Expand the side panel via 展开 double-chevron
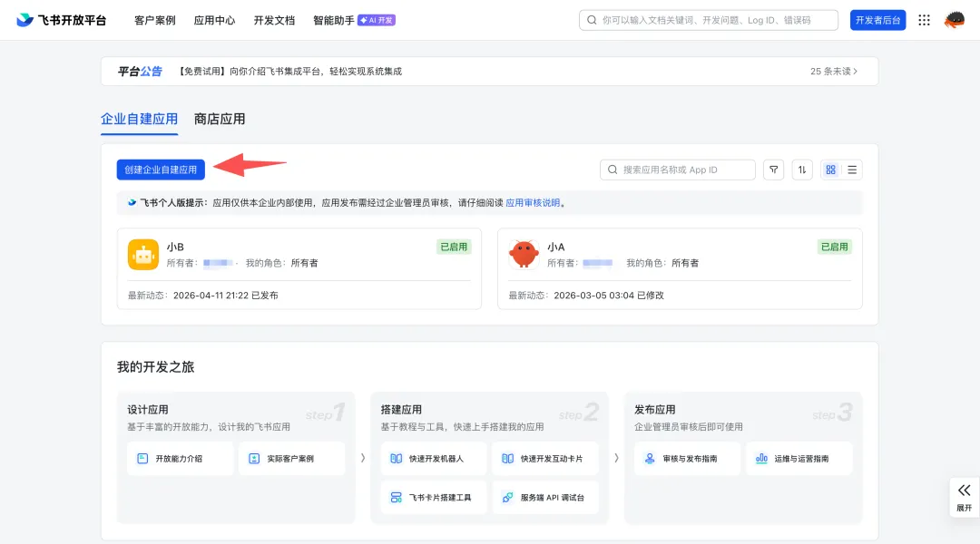Screen dimensions: 980x544 pos(965,497)
